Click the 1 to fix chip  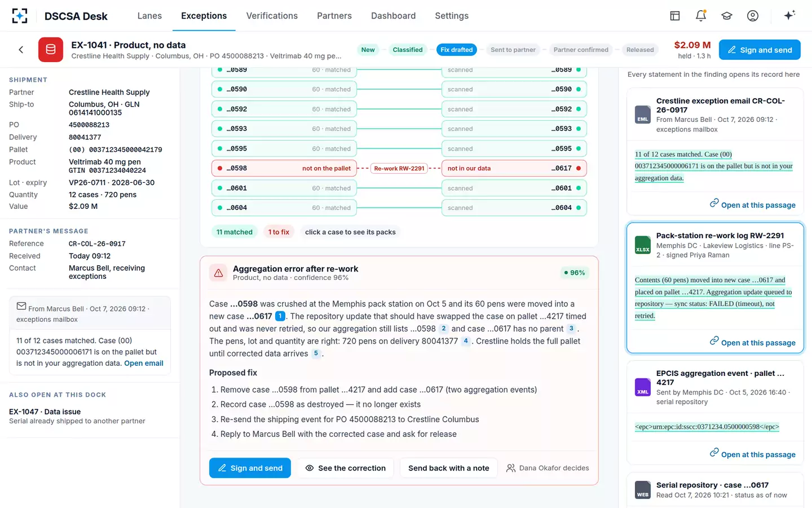[x=279, y=232]
